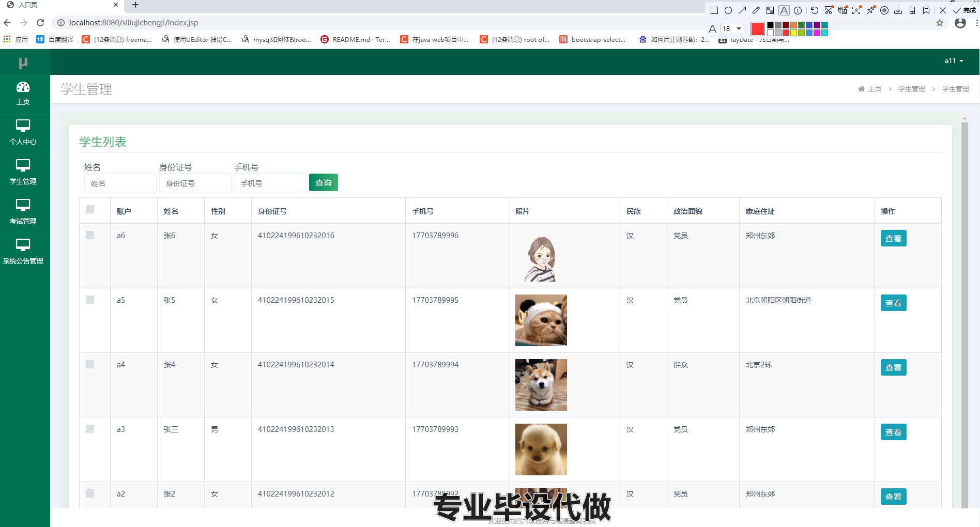Reload the browser page
Screen dimensions: 980x527
40,23
